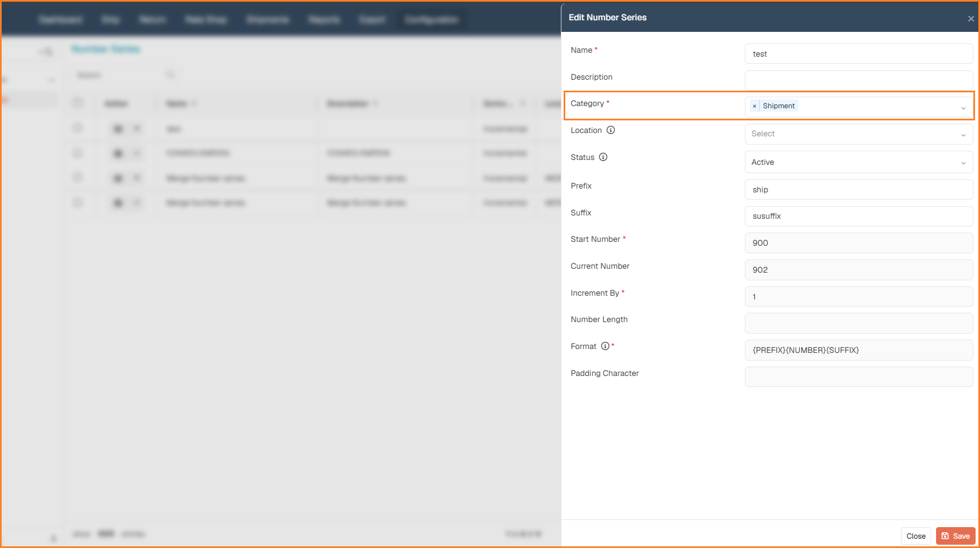
Task: Click the Location info icon
Action: point(610,130)
